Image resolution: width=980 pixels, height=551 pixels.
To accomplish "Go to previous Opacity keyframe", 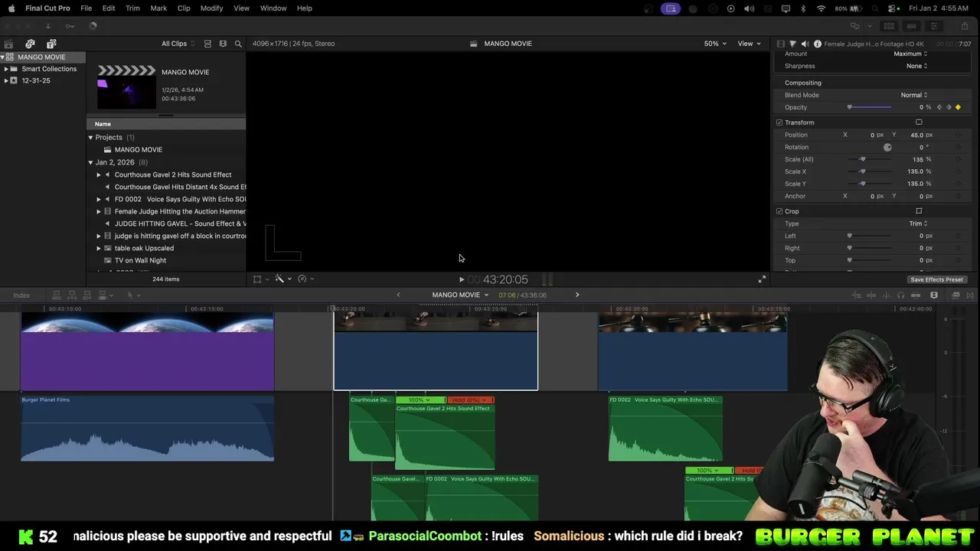I will [939, 107].
